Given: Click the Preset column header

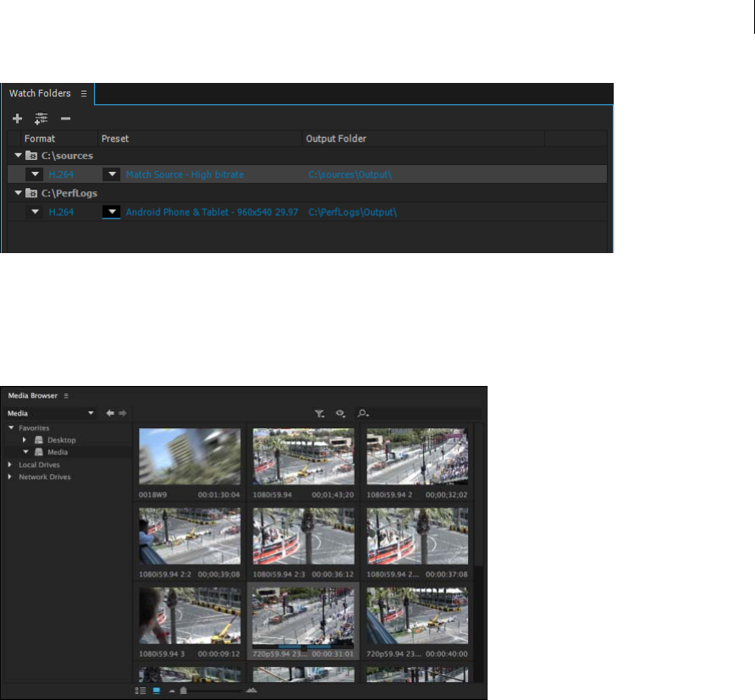Looking at the screenshot, I should (115, 139).
